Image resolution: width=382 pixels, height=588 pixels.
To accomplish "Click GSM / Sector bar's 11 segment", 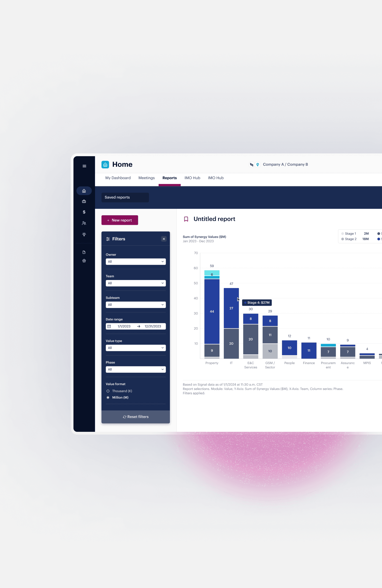I will (x=270, y=335).
